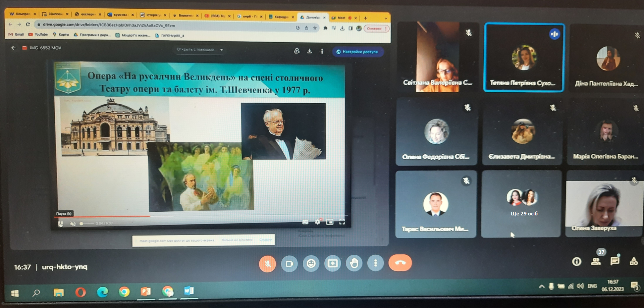Raise hand in the meeting

click(354, 264)
